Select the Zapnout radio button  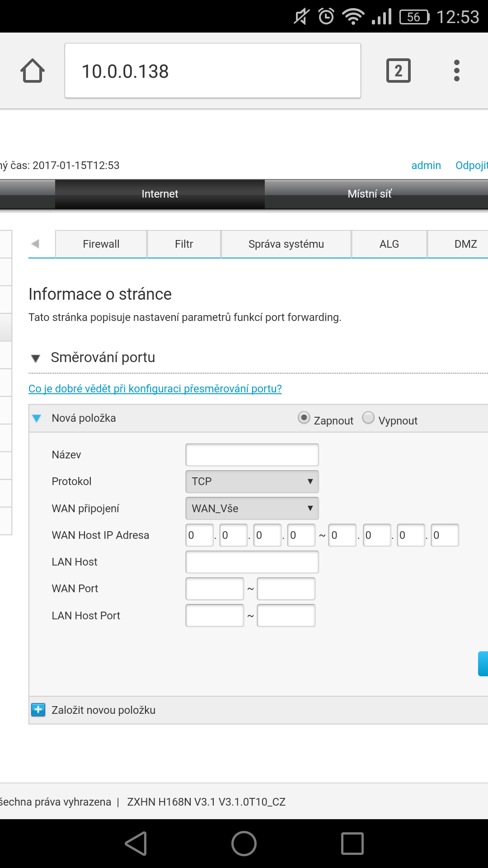(304, 418)
